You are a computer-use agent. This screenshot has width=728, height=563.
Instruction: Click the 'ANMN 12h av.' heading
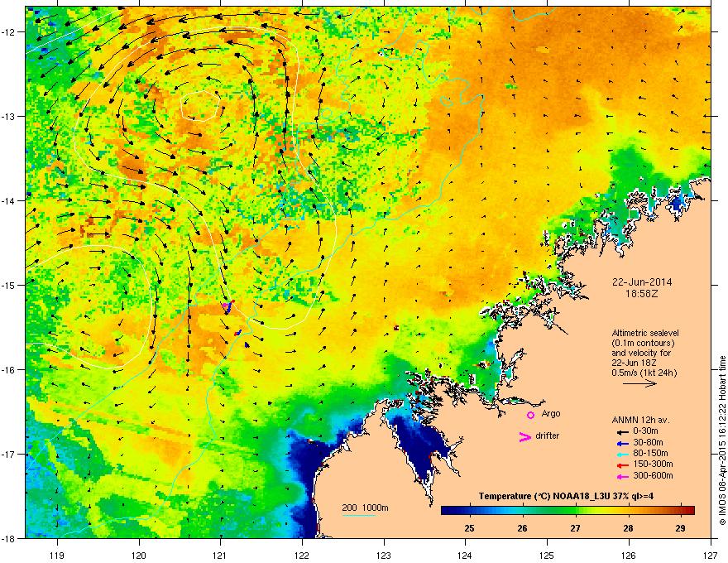[x=640, y=420]
